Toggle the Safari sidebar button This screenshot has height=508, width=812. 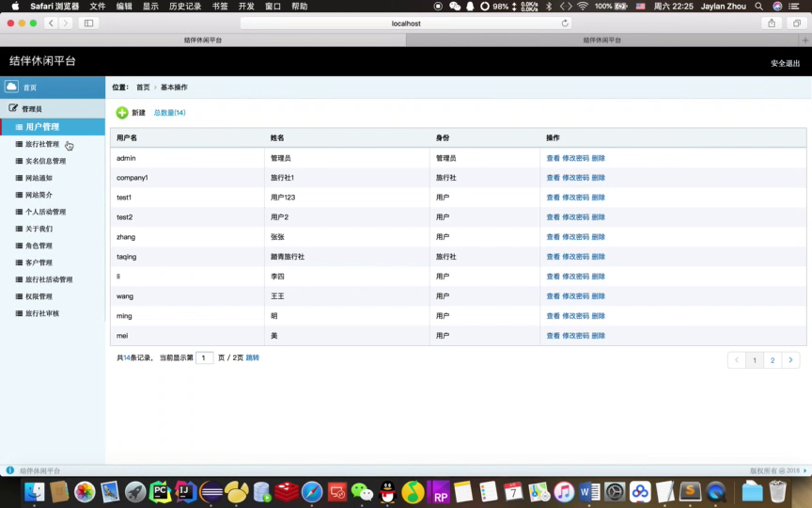88,24
